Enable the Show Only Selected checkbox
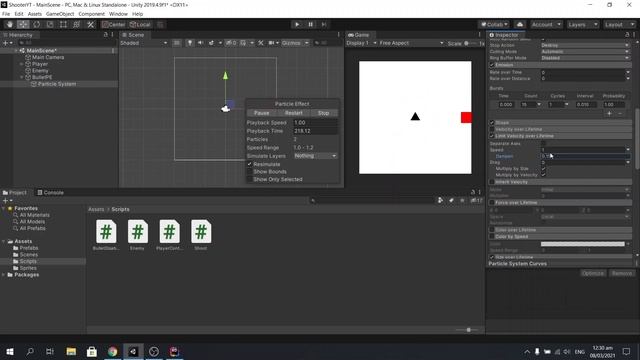This screenshot has height=360, width=640. [250, 179]
